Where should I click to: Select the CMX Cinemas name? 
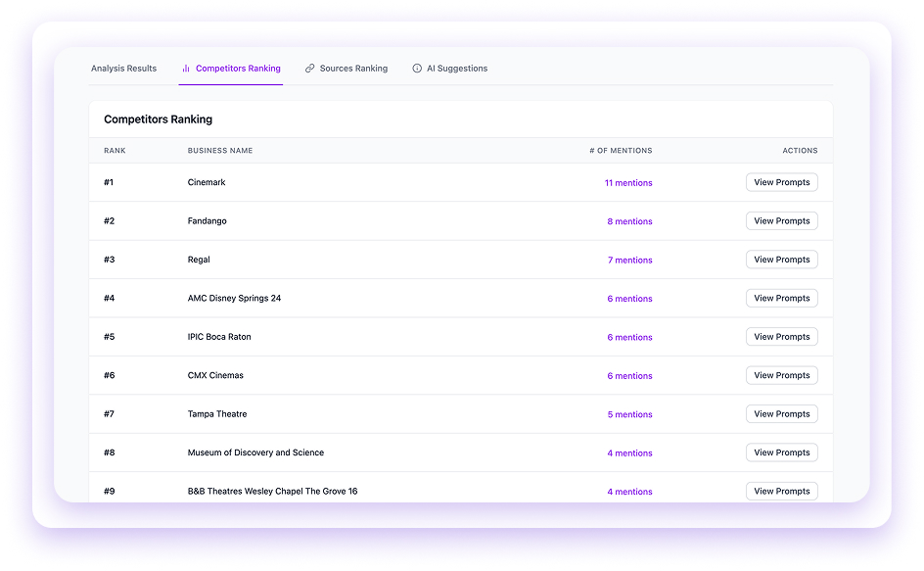215,375
